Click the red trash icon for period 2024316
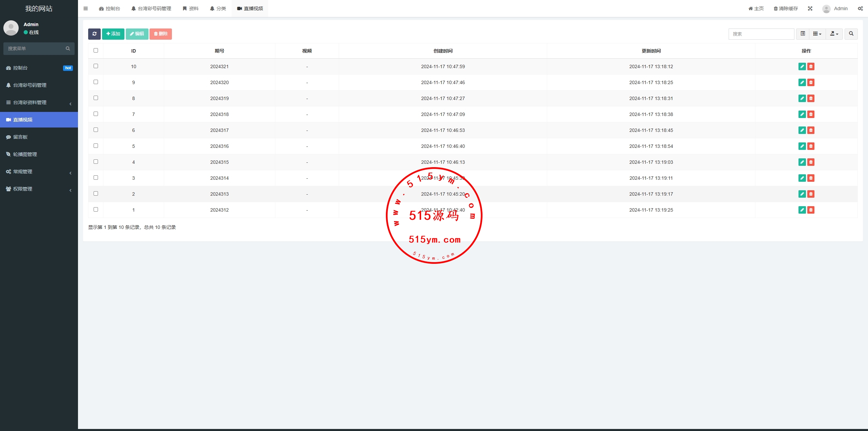Screen dimensions: 868x431 [x=811, y=146]
